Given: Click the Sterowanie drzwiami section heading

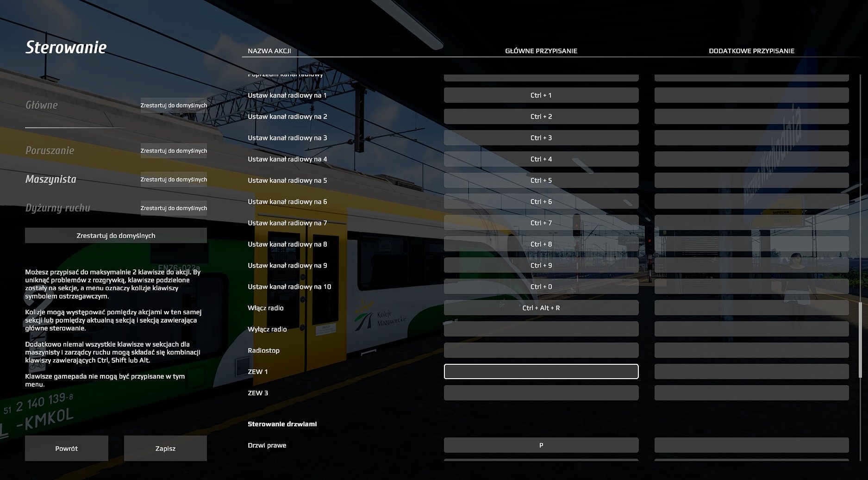Looking at the screenshot, I should click(282, 424).
